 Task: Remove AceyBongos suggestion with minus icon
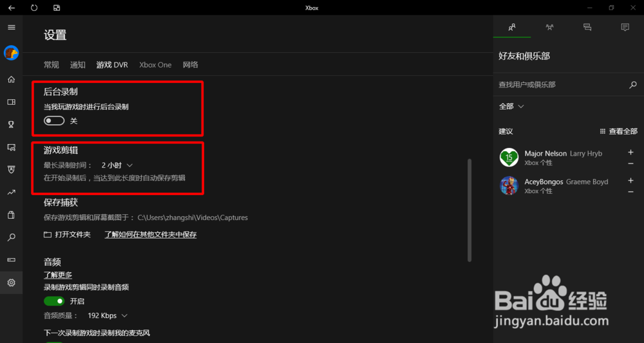pyautogui.click(x=631, y=192)
